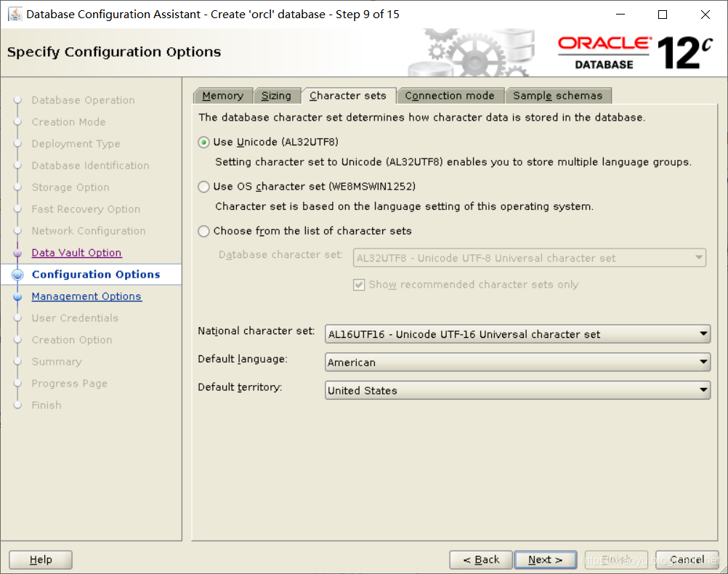Click the Database Operation step
This screenshot has height=574, width=728.
coord(83,100)
